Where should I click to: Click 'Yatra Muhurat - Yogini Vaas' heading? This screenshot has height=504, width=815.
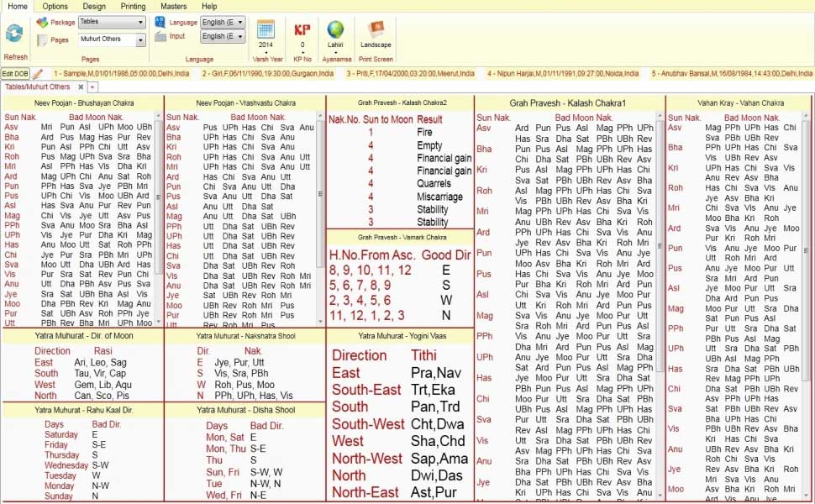tap(402, 336)
